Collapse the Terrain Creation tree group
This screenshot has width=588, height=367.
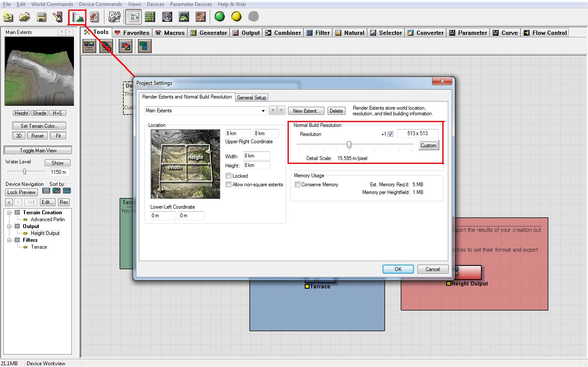pos(9,213)
